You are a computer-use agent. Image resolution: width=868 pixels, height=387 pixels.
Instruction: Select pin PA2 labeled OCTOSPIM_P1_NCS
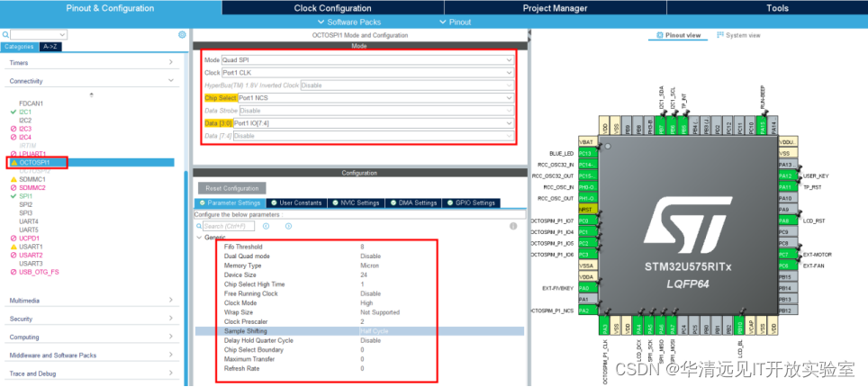click(588, 310)
